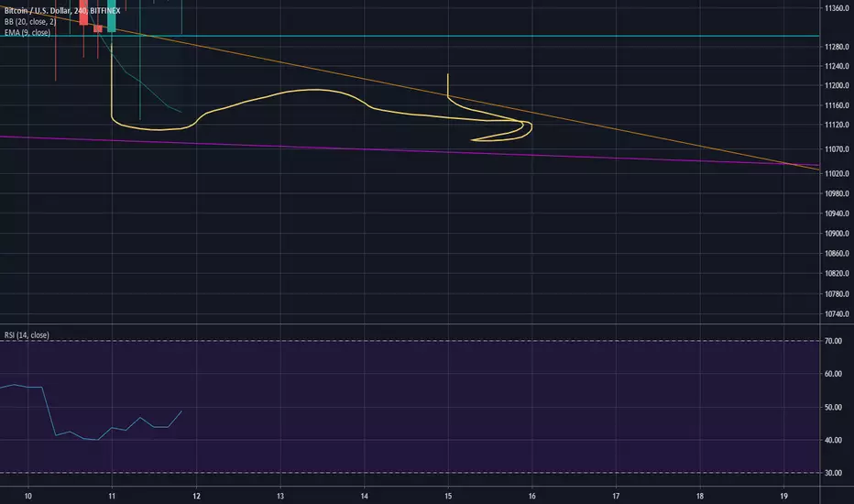
Task: Click date 15 on the time axis
Action: coord(448,496)
